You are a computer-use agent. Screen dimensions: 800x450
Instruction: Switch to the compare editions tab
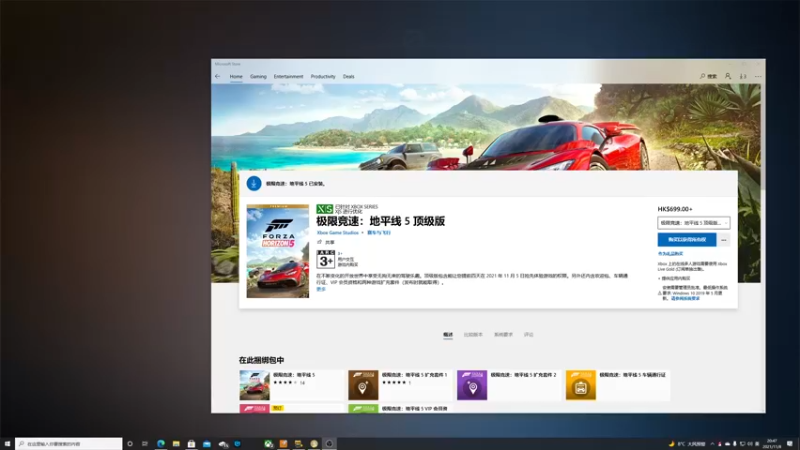473,335
